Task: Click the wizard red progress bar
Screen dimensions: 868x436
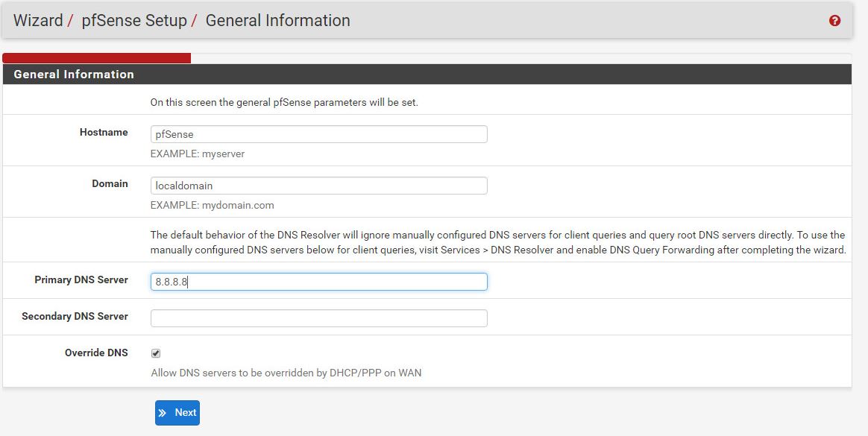Action: [x=97, y=58]
